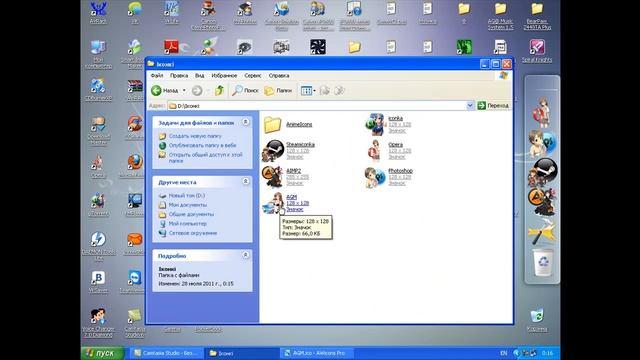Open the Сервис menu
Viewport: 640px width, 360px height.
[253, 76]
